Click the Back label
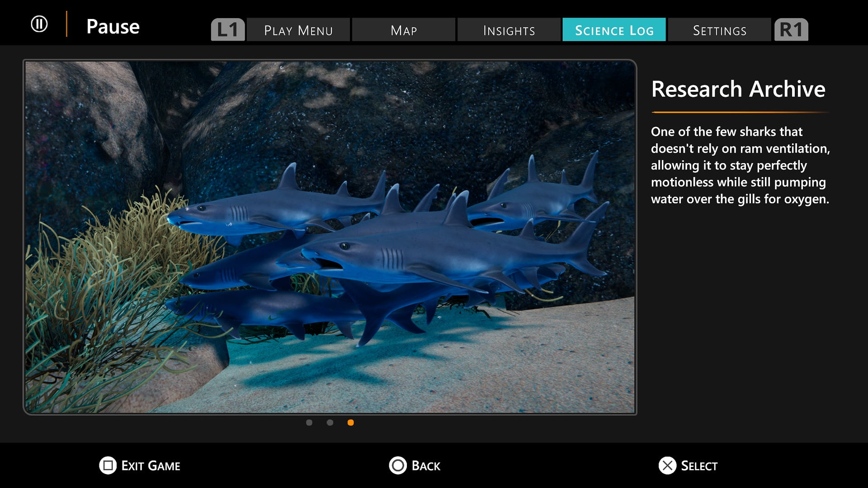The width and height of the screenshot is (868, 488). (426, 466)
